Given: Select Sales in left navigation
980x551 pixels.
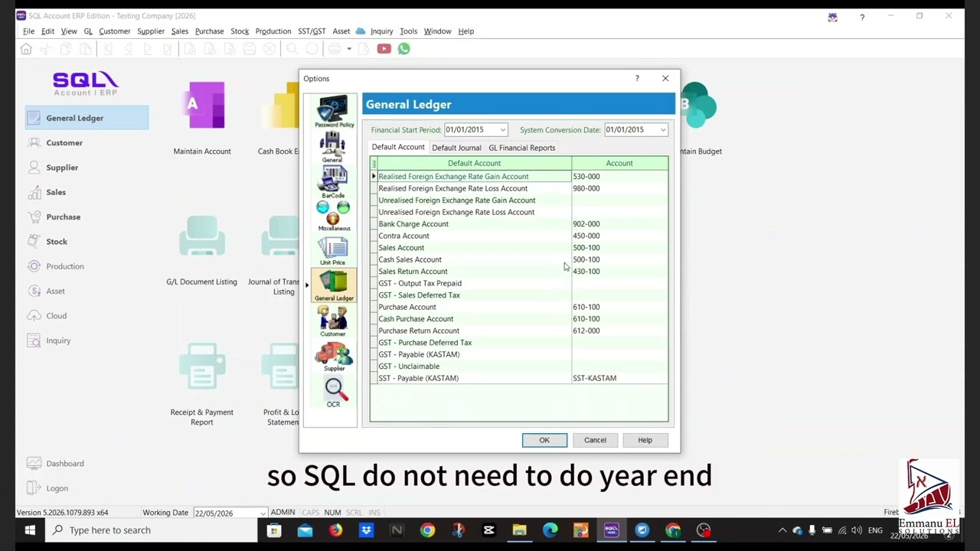Looking at the screenshot, I should (x=56, y=192).
